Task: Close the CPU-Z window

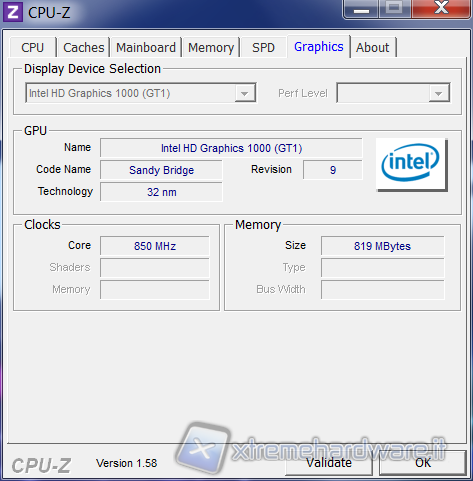Action: 441,9
